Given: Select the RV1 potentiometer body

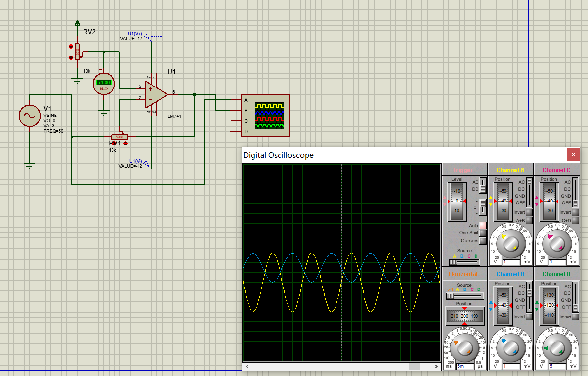Looking at the screenshot, I should 120,137.
